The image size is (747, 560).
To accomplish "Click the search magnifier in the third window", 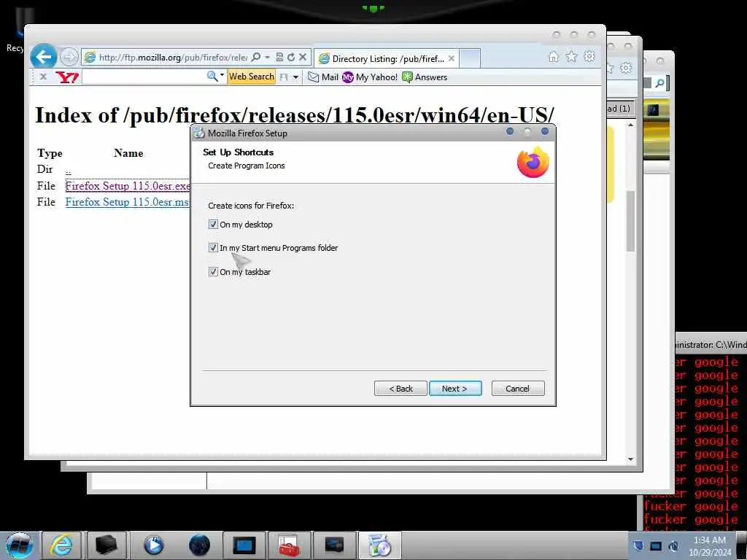I will 659,84.
